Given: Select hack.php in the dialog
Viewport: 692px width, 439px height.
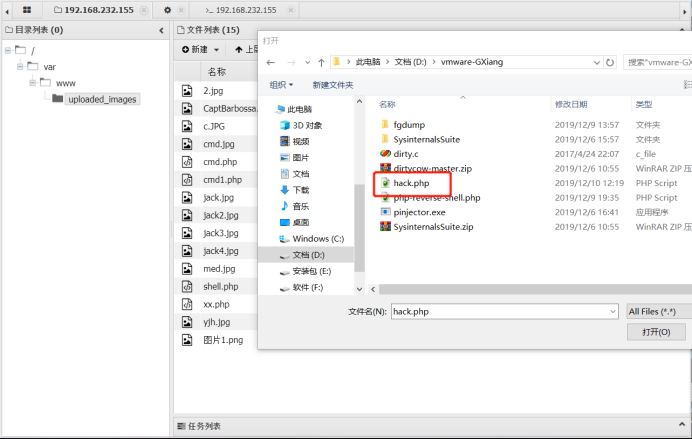Looking at the screenshot, I should 411,183.
